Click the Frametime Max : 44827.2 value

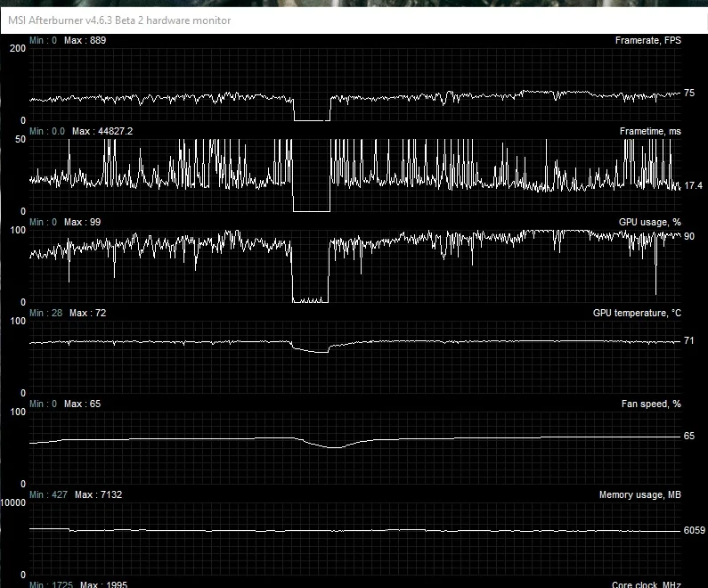[102, 131]
